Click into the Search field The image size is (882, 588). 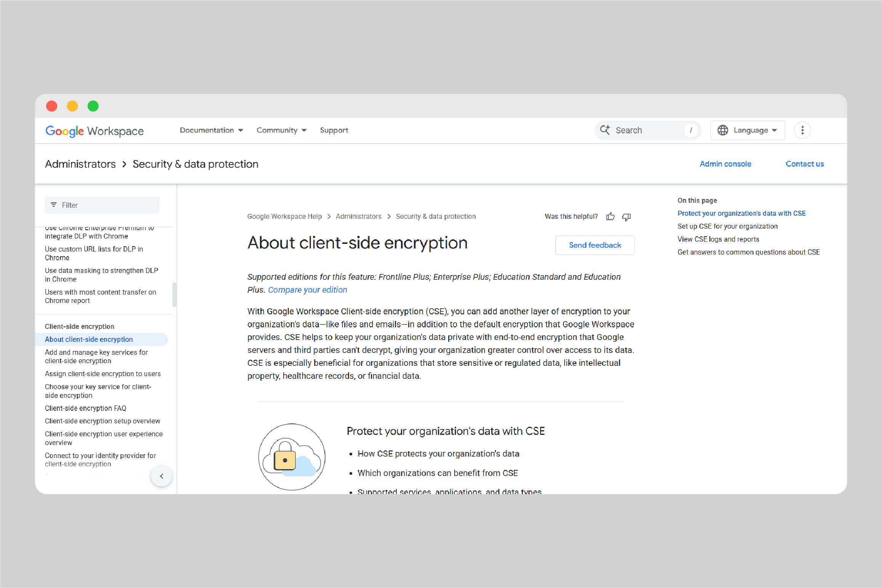648,130
